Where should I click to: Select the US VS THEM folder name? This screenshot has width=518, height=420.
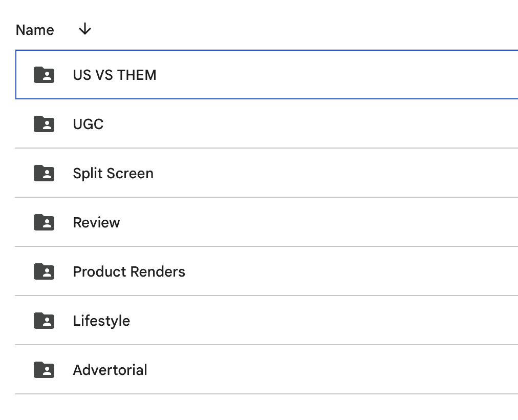115,75
